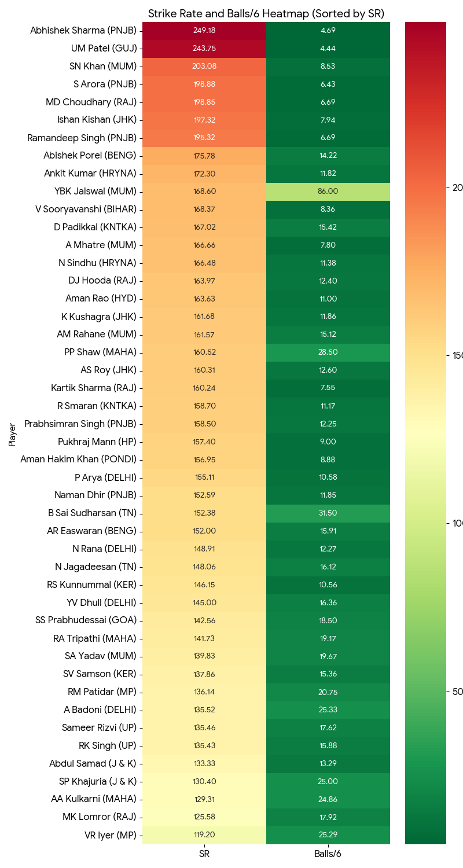Select V Sooryavanshi (BIHAR) label
The height and width of the screenshot is (868, 463).
pos(86,209)
